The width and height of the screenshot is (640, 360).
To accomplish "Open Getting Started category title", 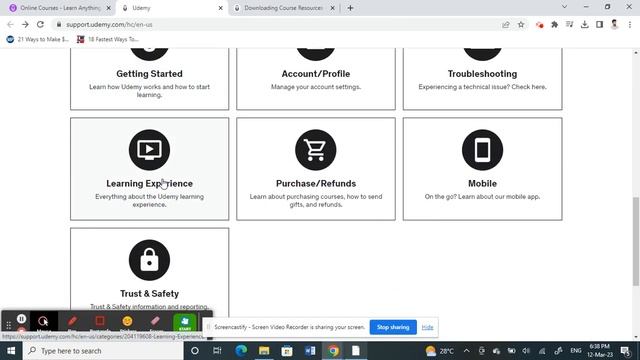I will [149, 74].
